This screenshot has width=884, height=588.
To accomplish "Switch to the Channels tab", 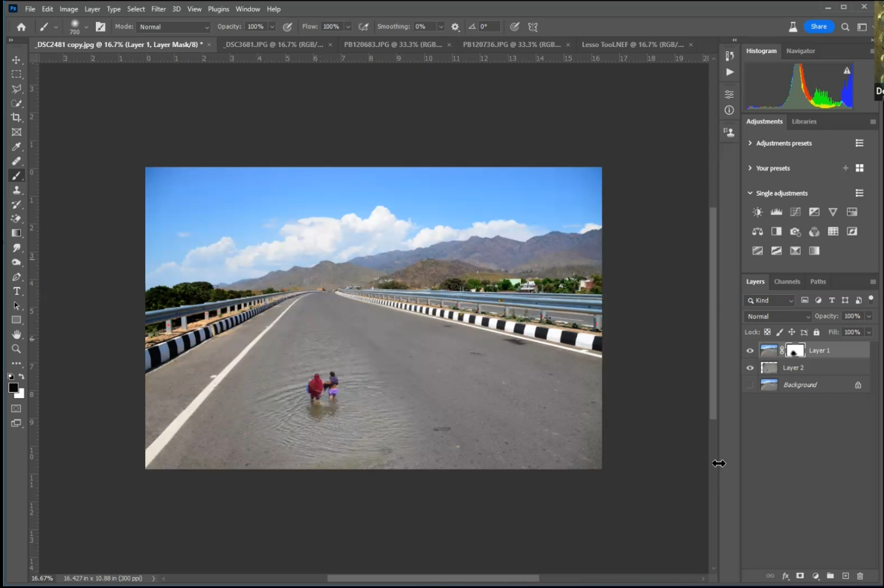I will tap(787, 282).
